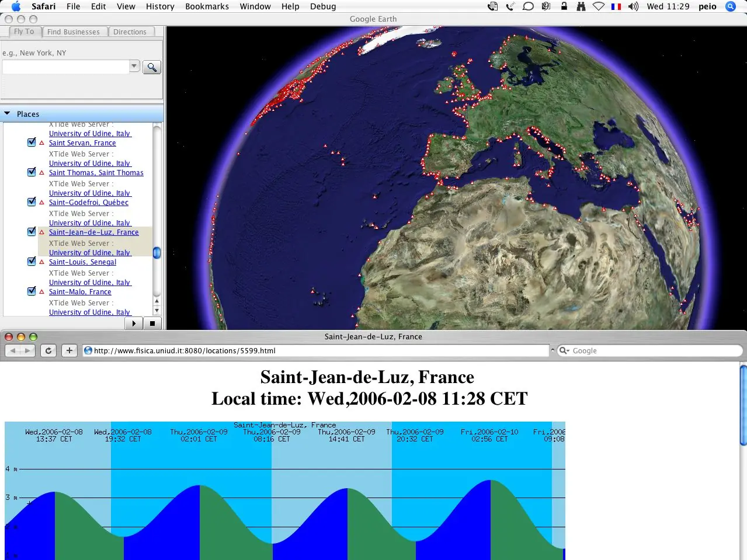Click the Safari page vertical scrollbar thumb

(743, 405)
